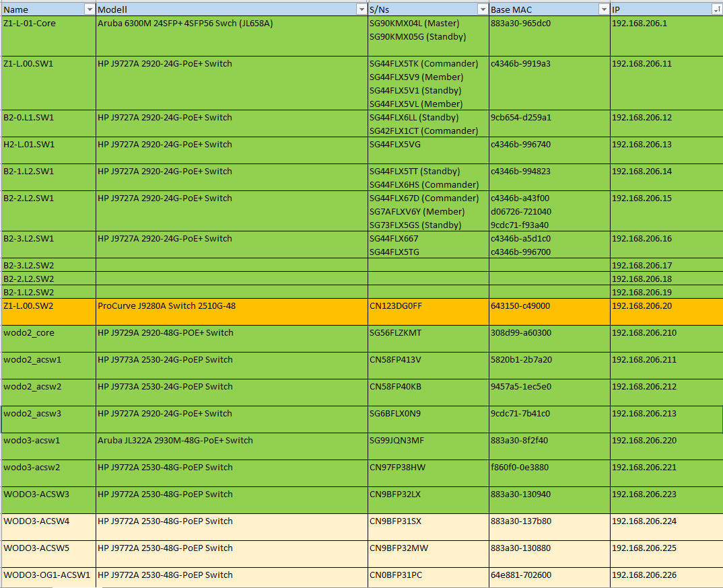Select the MAC cell 64e881-702600
The image size is (723, 588).
(x=549, y=577)
